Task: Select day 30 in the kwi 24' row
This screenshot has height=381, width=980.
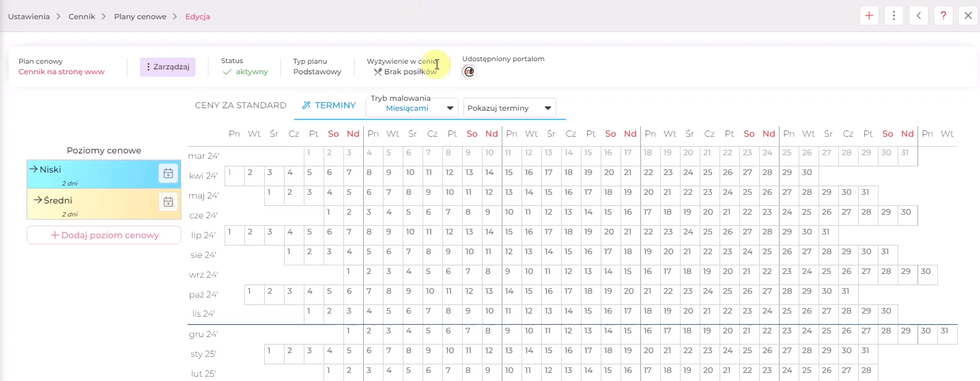Action: (x=809, y=176)
